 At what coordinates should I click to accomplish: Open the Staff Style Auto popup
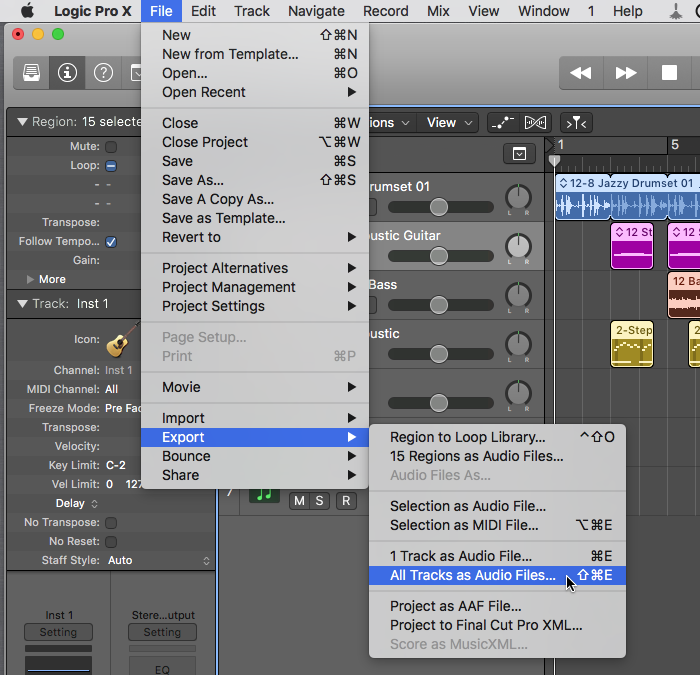pyautogui.click(x=158, y=560)
